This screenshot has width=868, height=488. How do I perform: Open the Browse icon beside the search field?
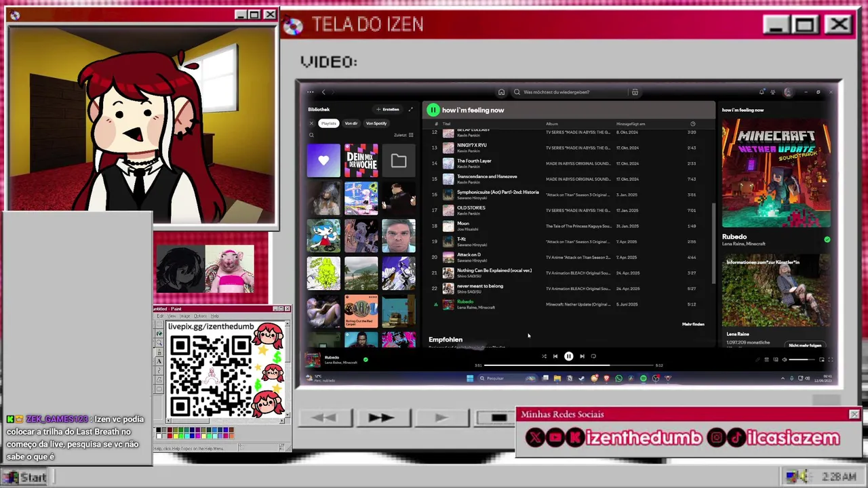point(635,92)
